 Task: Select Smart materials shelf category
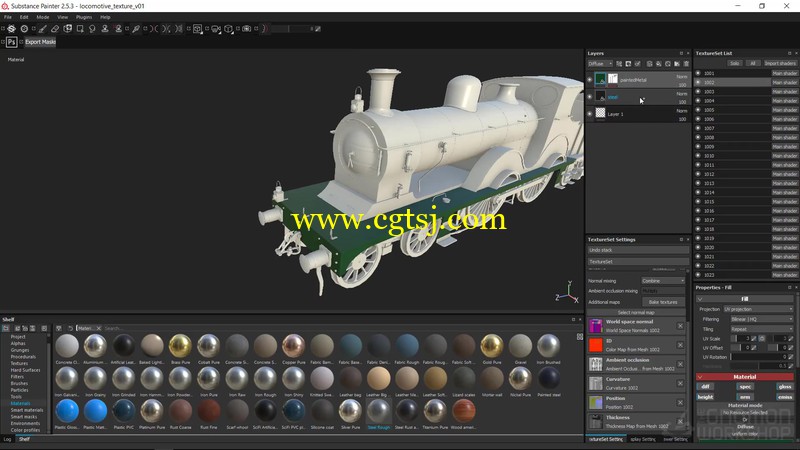point(27,410)
